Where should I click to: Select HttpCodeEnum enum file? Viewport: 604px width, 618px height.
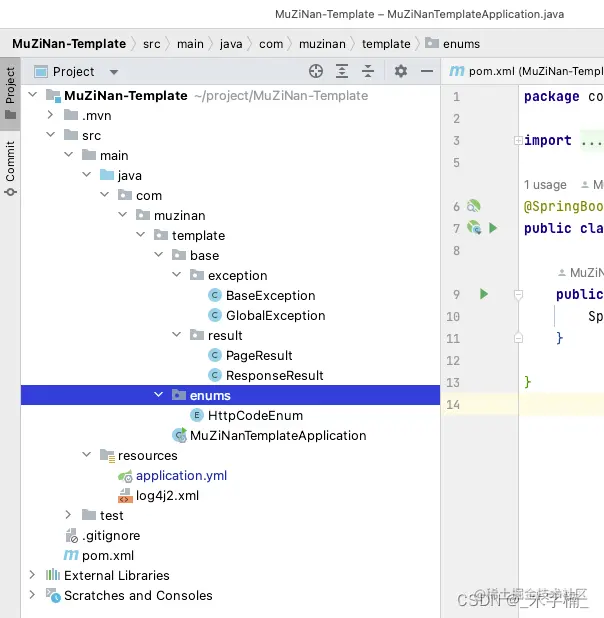click(255, 415)
